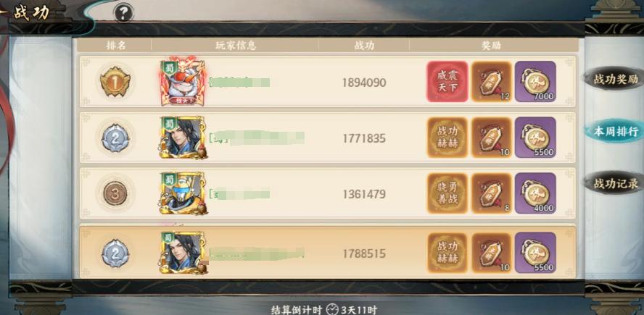644x315 pixels.
Task: Switch to the 战功奖励 tab
Action: [614, 79]
